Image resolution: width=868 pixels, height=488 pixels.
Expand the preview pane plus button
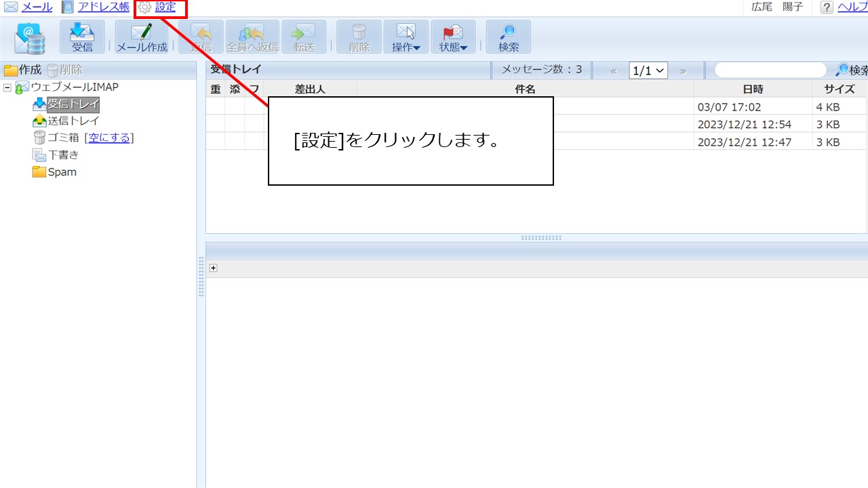pos(213,268)
